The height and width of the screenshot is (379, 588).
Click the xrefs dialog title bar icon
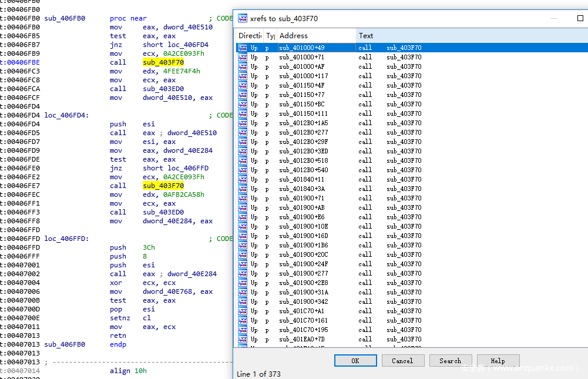click(242, 18)
